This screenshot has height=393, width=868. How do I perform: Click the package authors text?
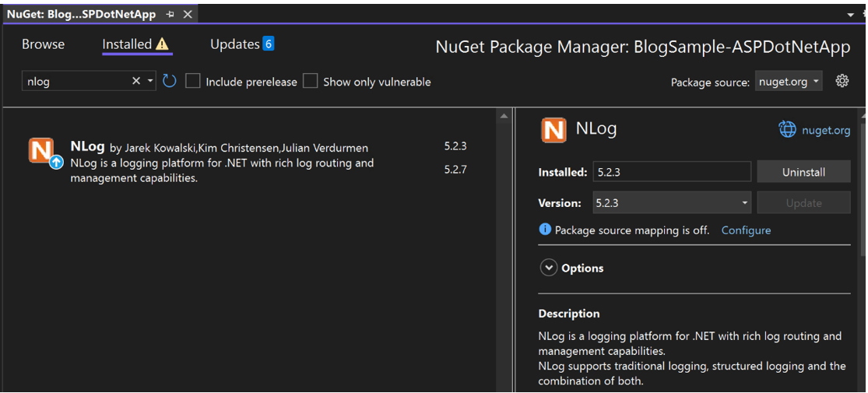click(x=239, y=148)
